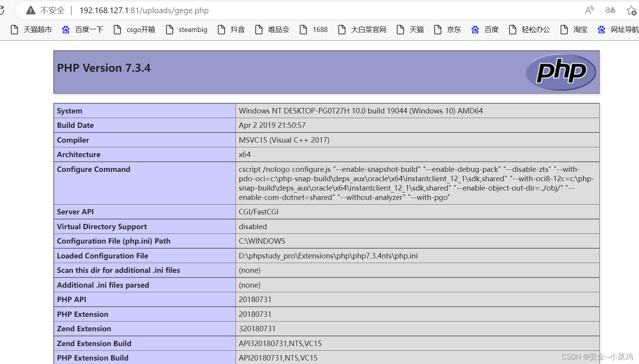Click the cscript configure command value
Image resolution: width=639 pixels, height=364 pixels.
coord(416,183)
